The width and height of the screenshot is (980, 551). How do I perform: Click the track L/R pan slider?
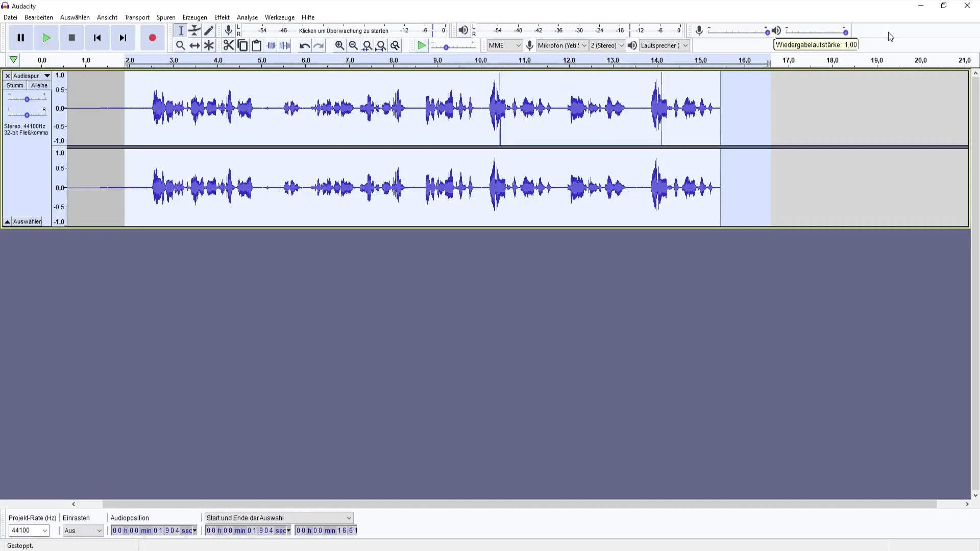(x=27, y=115)
